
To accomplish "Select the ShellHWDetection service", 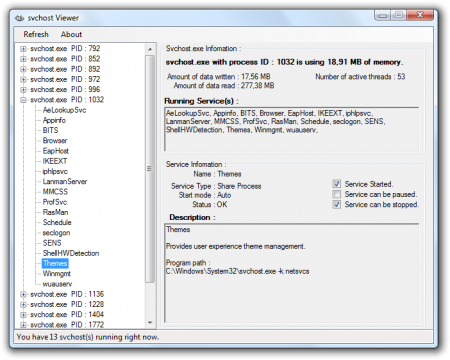I will [x=71, y=253].
